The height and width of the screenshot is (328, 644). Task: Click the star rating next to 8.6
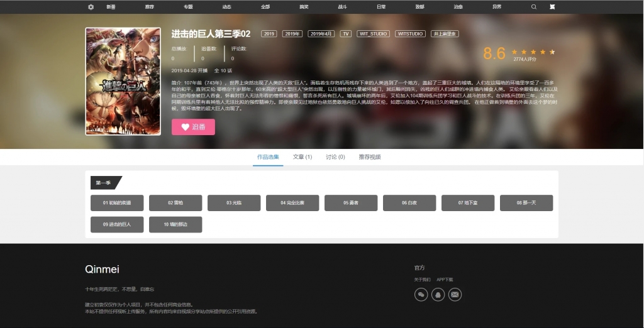pos(533,52)
